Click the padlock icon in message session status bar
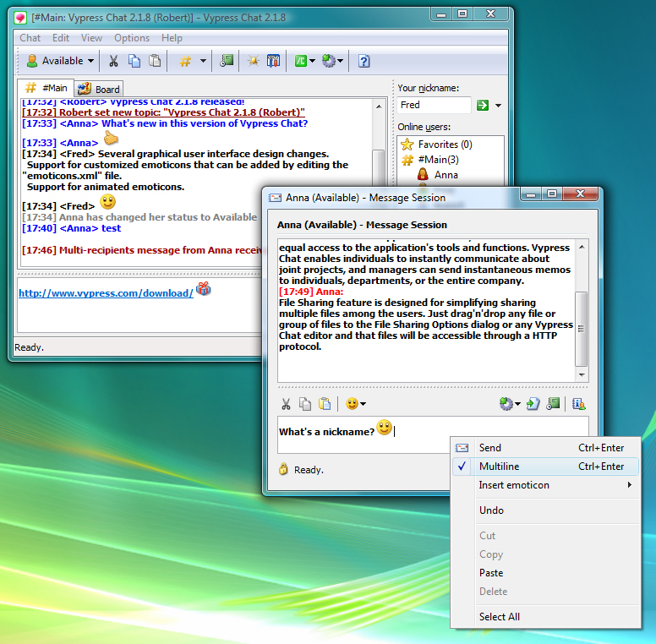The width and height of the screenshot is (656, 644). (x=283, y=469)
